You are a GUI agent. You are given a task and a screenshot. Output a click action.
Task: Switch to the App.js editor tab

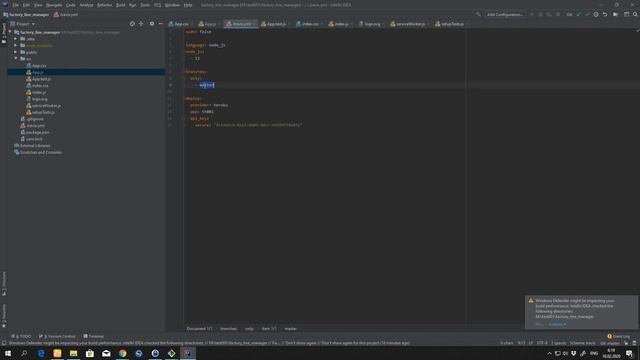tap(208, 24)
